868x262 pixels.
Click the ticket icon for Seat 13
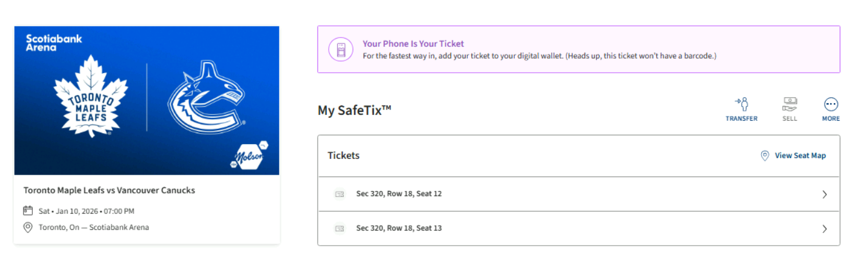click(339, 229)
